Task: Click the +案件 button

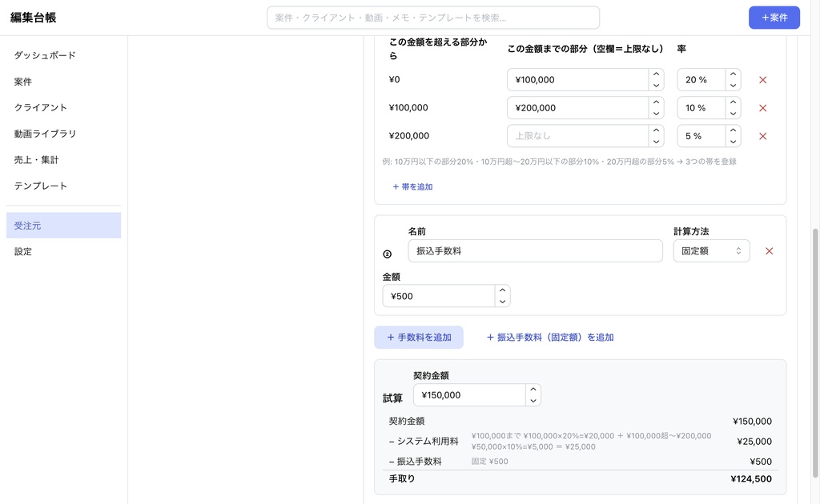Action: point(774,18)
